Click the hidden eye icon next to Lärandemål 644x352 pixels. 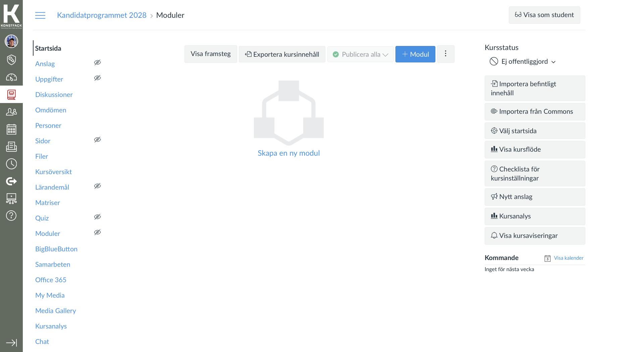click(x=97, y=186)
